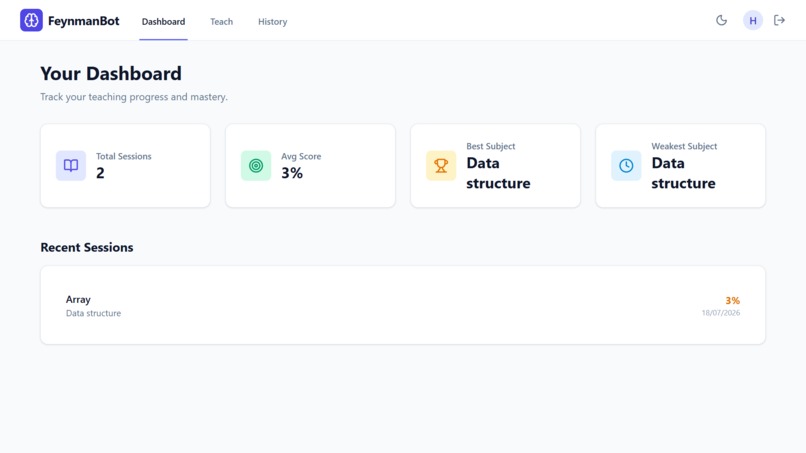Open the History tab
Viewport: 806px width, 453px height.
[x=272, y=22]
